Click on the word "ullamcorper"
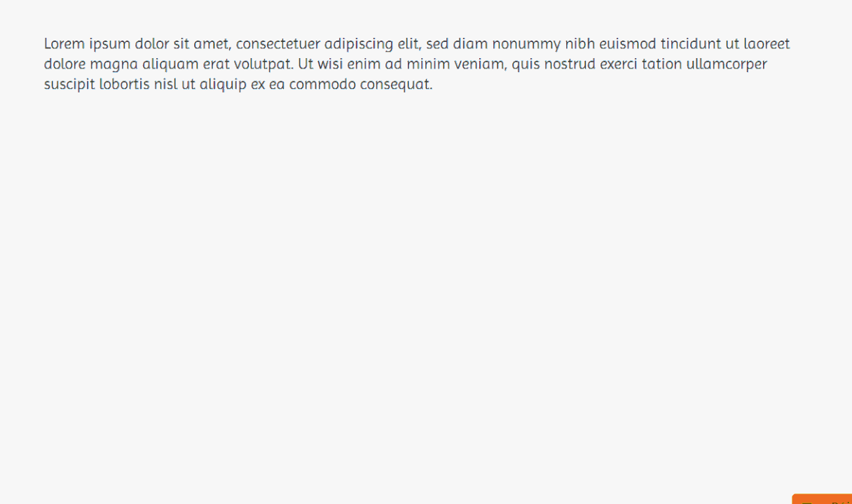 click(x=727, y=64)
